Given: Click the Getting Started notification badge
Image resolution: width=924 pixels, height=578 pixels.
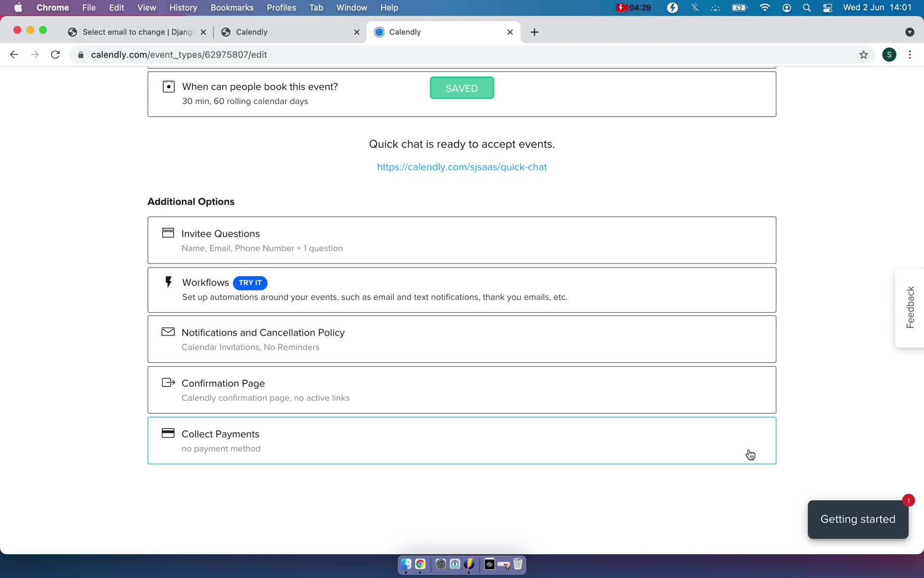Looking at the screenshot, I should point(908,500).
